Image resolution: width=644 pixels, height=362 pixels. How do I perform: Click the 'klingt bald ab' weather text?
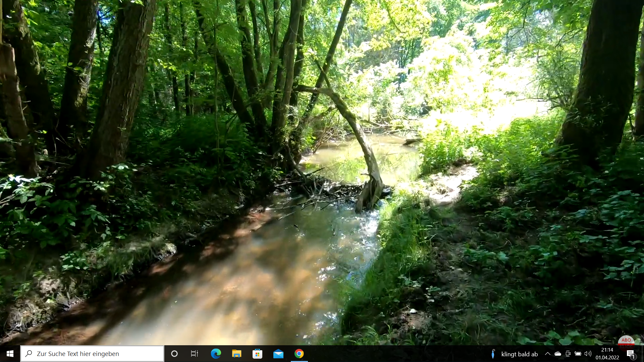point(519,354)
